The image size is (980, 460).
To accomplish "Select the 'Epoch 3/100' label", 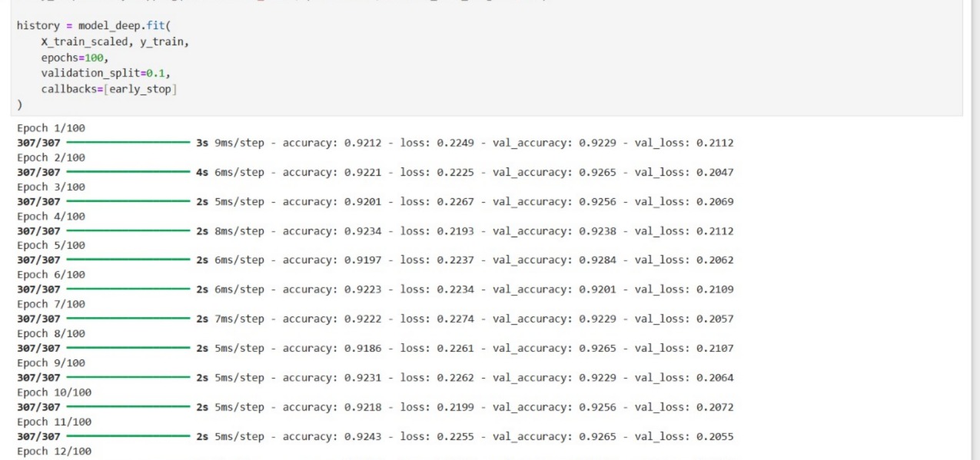I will click(x=51, y=187).
